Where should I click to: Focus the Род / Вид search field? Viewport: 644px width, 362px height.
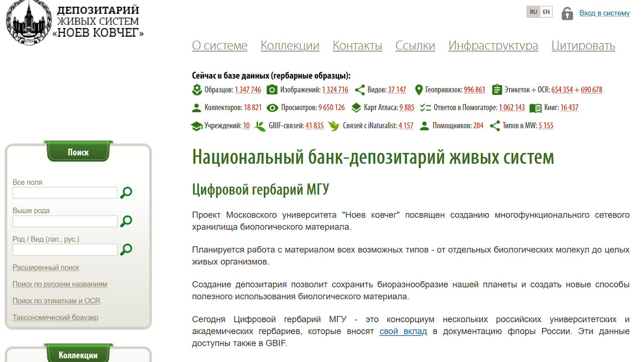pos(65,250)
